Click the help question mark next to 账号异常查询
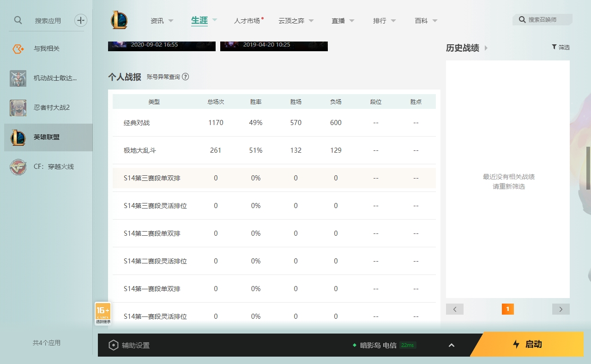Image resolution: width=591 pixels, height=364 pixels. 186,77
